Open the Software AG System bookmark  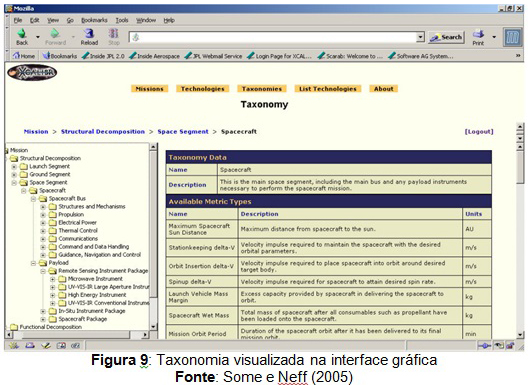[x=421, y=56]
